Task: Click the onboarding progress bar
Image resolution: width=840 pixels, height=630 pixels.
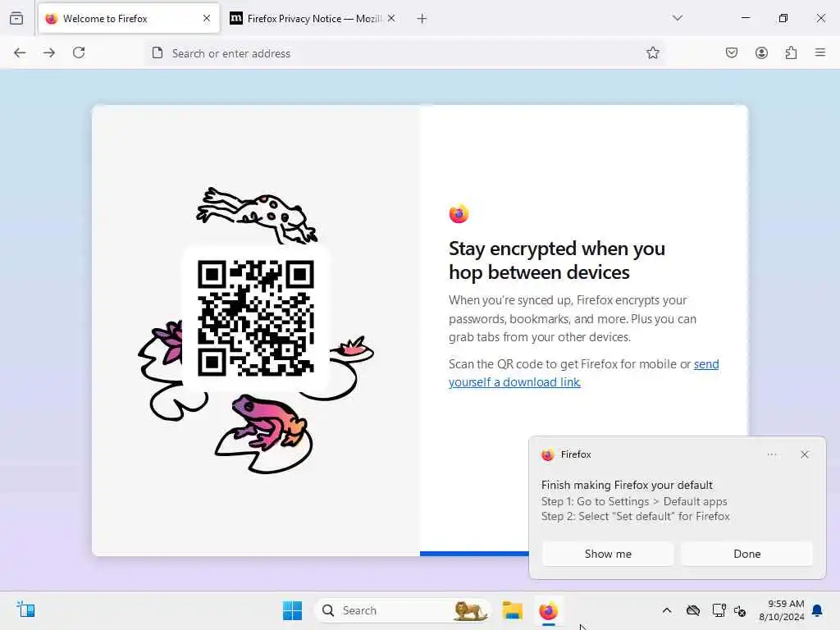Action: [474, 554]
